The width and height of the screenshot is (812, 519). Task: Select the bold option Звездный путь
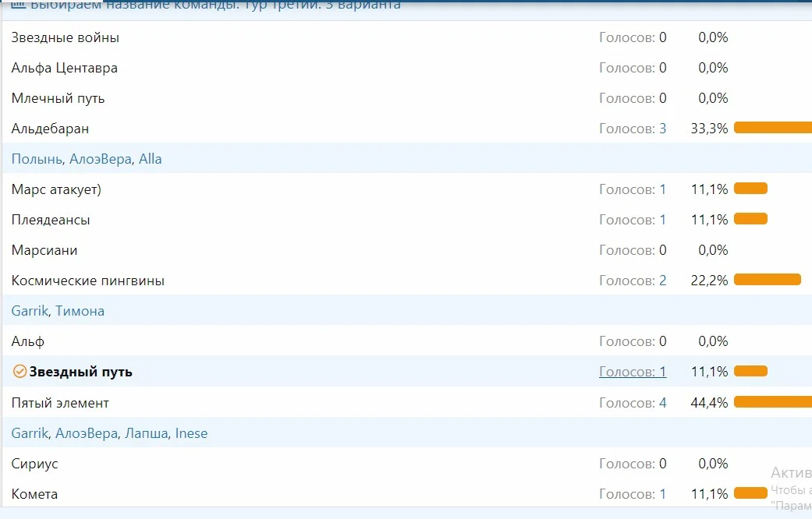(x=81, y=372)
